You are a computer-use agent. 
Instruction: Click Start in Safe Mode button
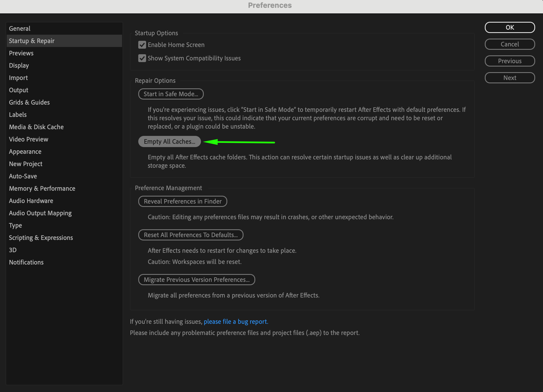(x=171, y=94)
